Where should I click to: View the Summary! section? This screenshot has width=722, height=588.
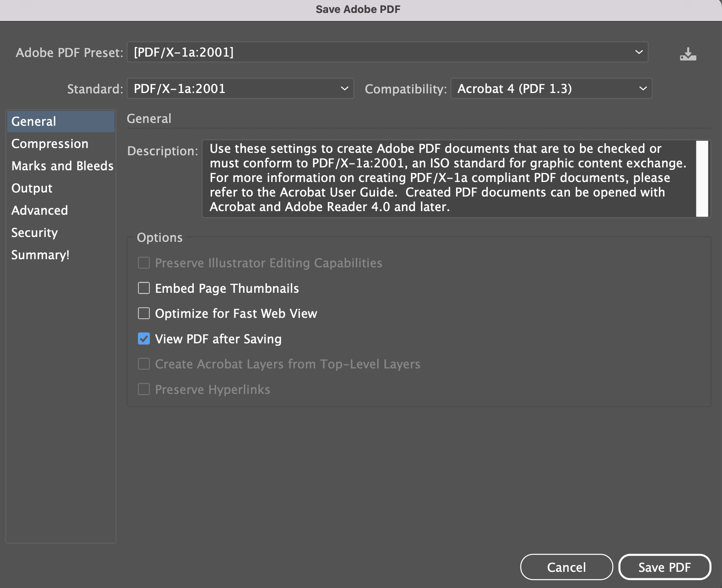(61, 255)
